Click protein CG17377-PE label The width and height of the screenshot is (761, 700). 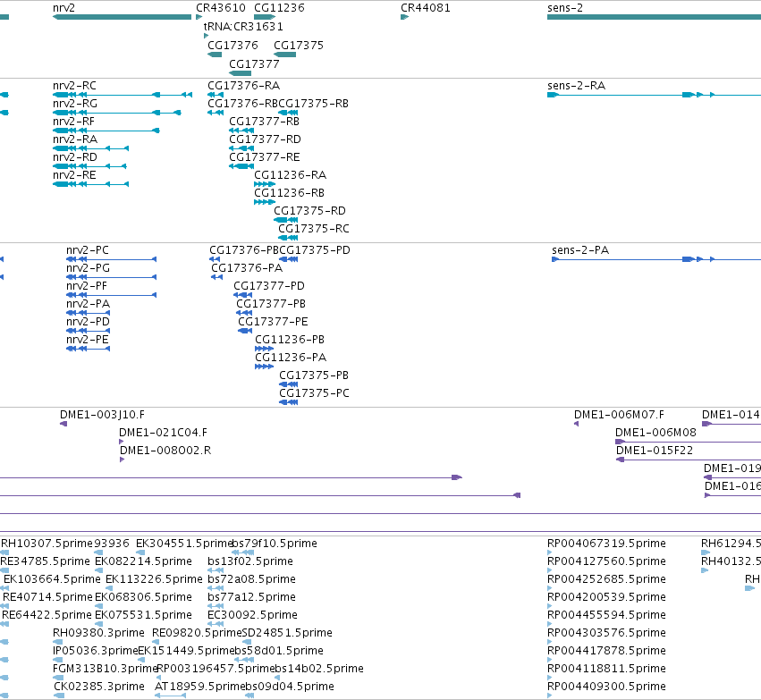273,322
